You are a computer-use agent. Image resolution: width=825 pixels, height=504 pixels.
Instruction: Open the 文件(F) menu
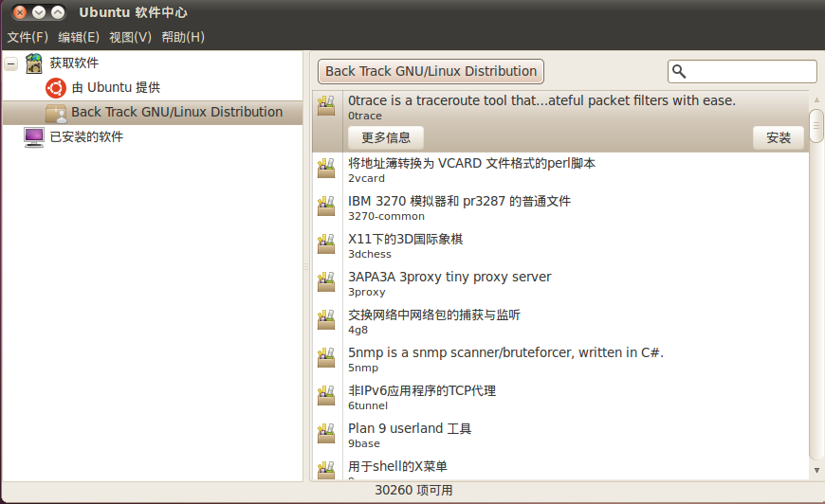coord(27,37)
